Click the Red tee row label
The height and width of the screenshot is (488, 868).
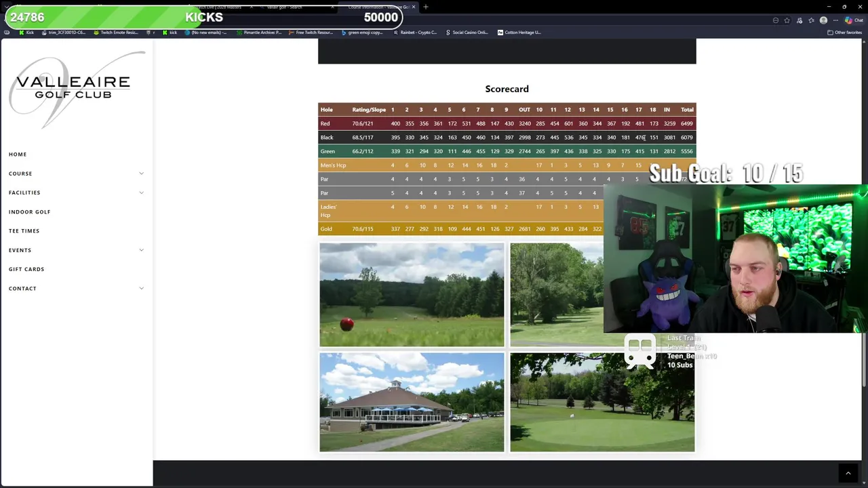(x=325, y=123)
